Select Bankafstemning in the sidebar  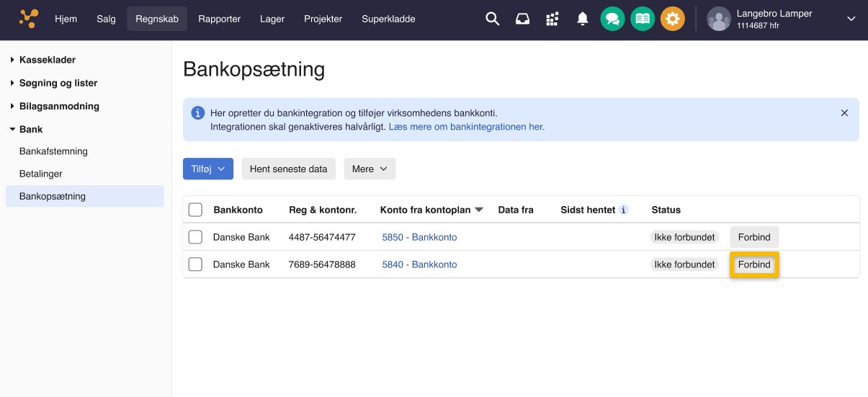click(x=53, y=151)
